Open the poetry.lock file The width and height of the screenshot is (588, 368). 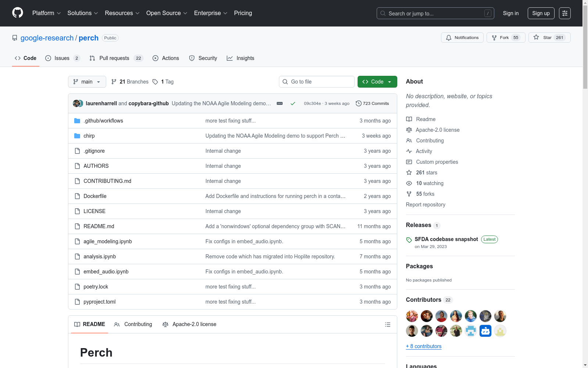pos(96,287)
